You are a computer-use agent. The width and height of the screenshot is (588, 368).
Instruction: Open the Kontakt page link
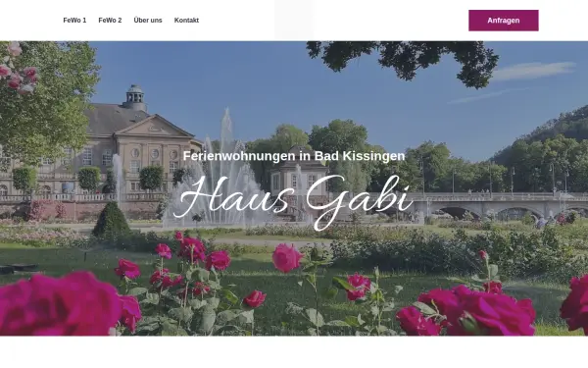[186, 21]
